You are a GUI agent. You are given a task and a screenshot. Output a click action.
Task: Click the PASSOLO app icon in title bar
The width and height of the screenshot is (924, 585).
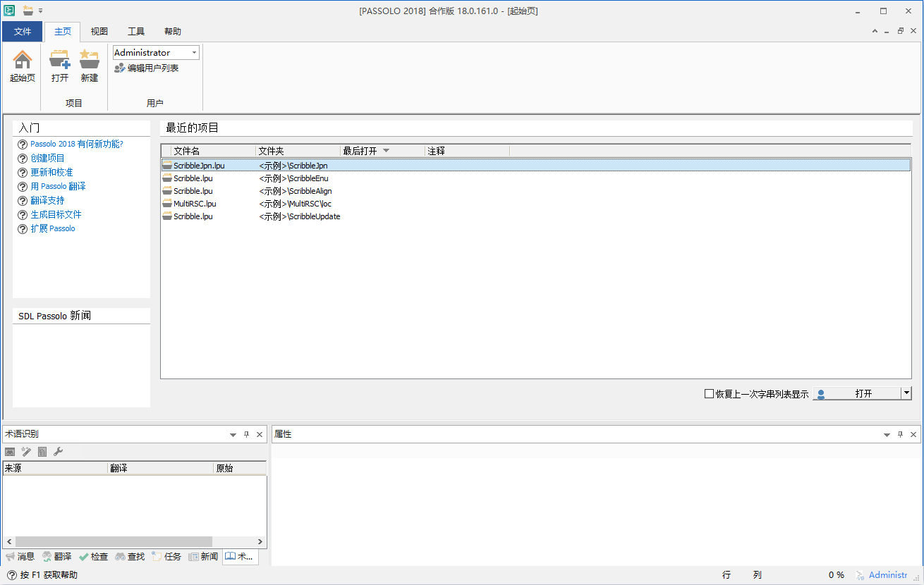click(10, 11)
